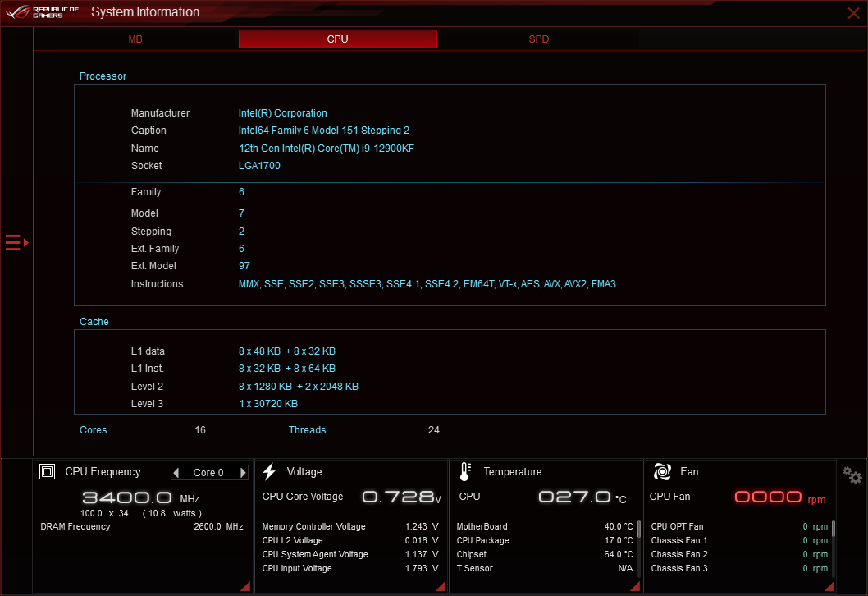Click the Ext. Model value 97
The width and height of the screenshot is (868, 596).
(244, 266)
